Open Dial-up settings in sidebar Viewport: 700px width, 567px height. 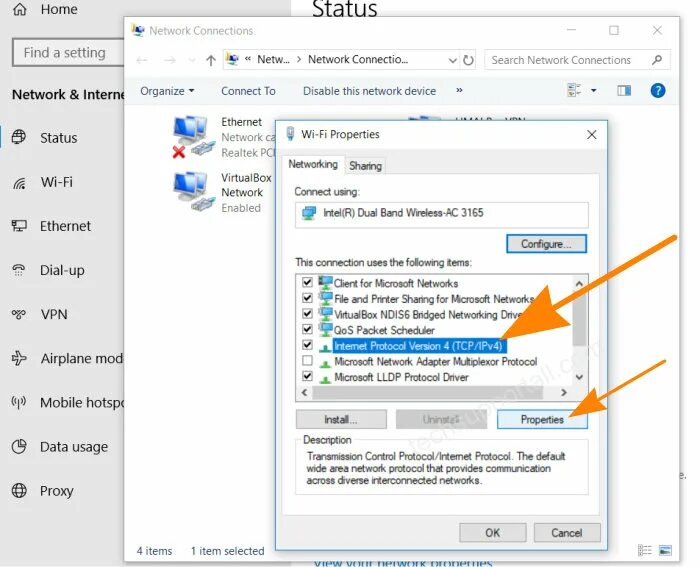48,270
